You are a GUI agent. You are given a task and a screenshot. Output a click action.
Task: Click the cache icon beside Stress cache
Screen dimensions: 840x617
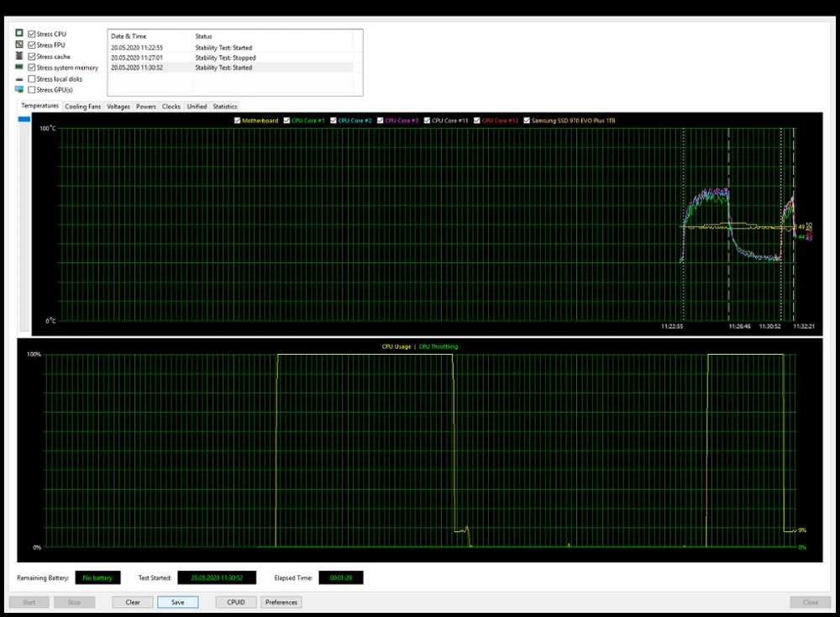pyautogui.click(x=18, y=55)
